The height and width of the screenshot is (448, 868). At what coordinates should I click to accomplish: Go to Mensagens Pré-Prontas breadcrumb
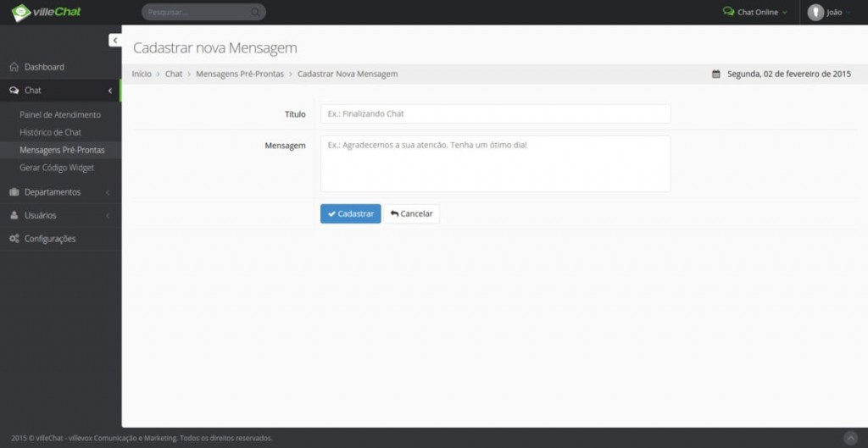pos(240,74)
